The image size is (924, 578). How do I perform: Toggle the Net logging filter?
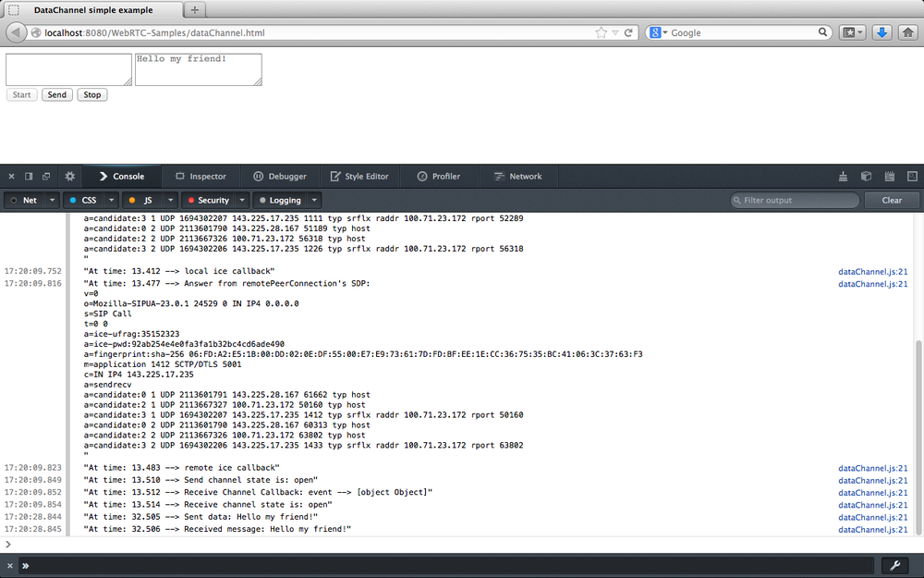[25, 200]
